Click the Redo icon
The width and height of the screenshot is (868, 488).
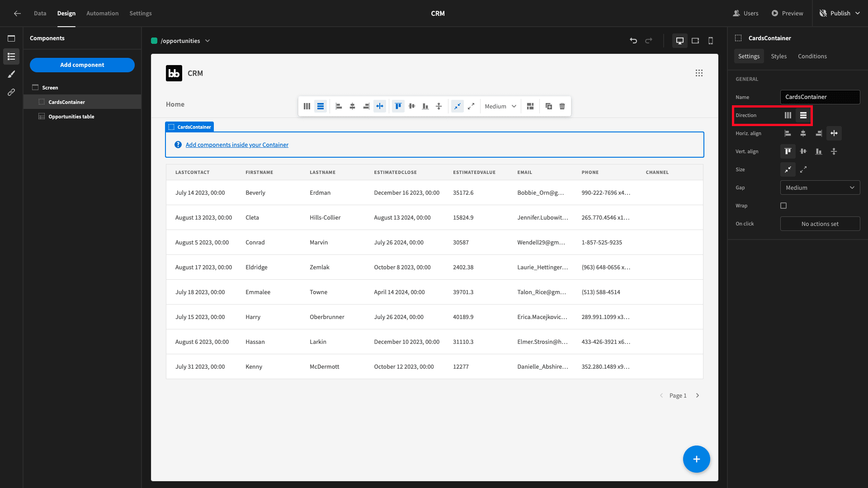(x=649, y=41)
